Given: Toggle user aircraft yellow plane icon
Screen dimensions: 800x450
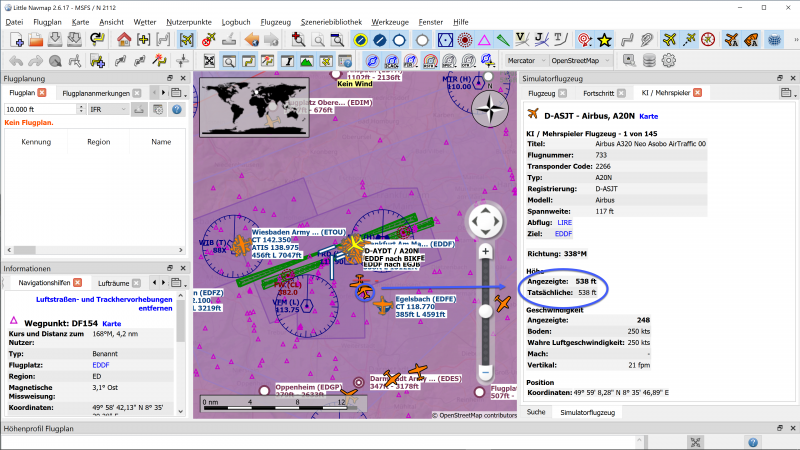Looking at the screenshot, I should pos(669,39).
